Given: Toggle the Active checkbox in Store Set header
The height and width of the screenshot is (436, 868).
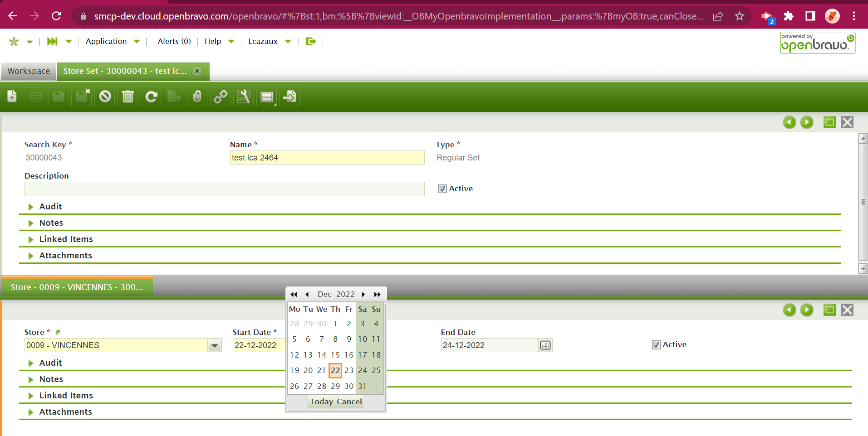Looking at the screenshot, I should coord(442,189).
